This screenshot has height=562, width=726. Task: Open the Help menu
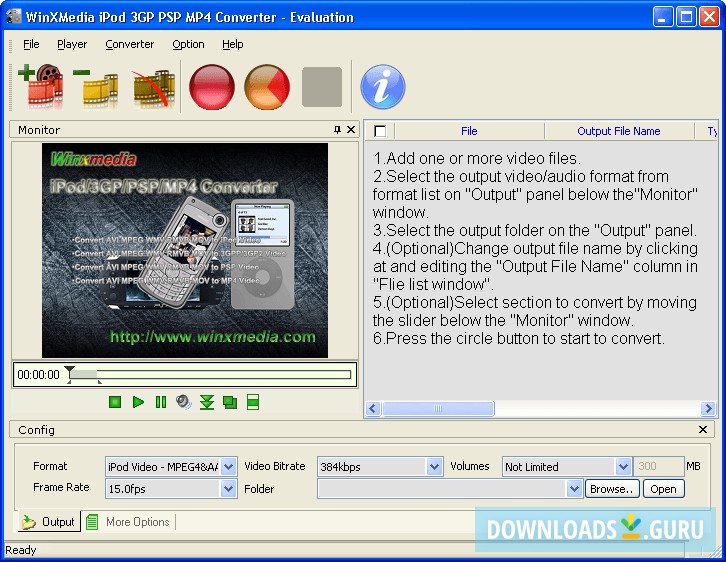[232, 44]
